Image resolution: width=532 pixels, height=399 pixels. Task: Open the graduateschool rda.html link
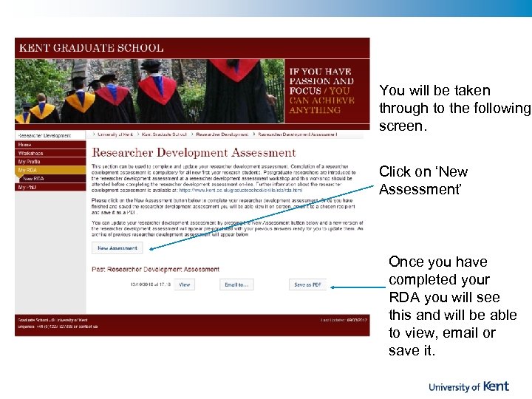pos(241,191)
